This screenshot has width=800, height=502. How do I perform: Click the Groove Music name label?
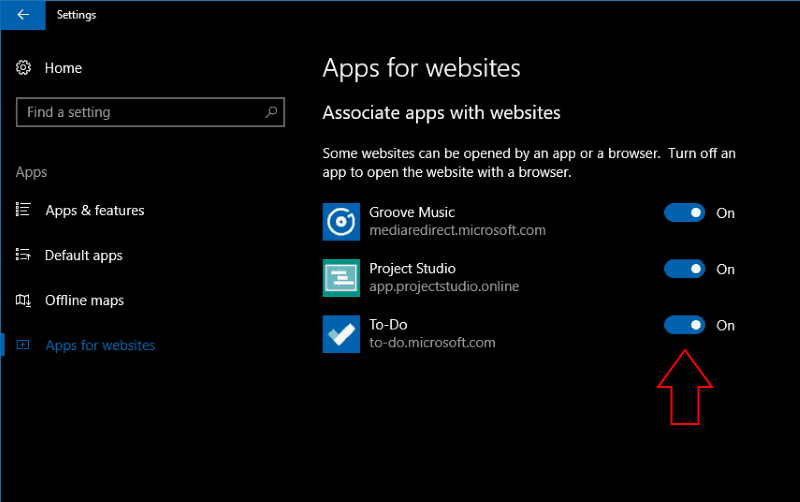click(x=412, y=212)
